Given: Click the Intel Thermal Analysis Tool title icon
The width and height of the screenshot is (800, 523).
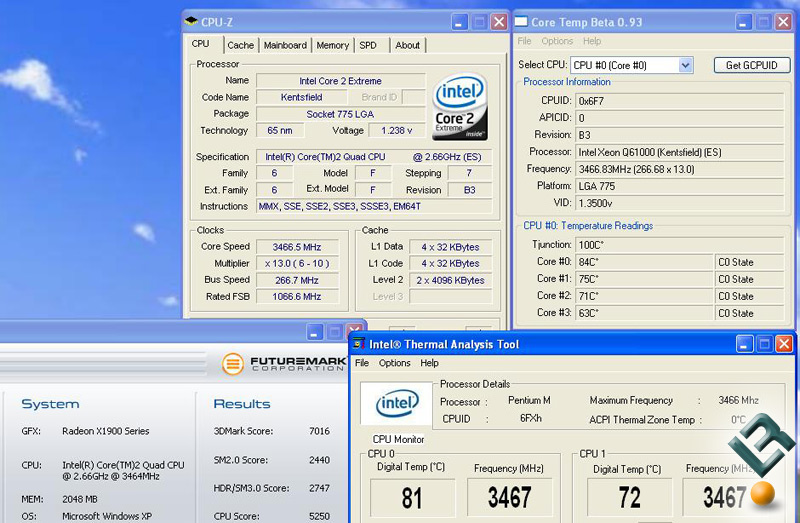Looking at the screenshot, I should (359, 344).
